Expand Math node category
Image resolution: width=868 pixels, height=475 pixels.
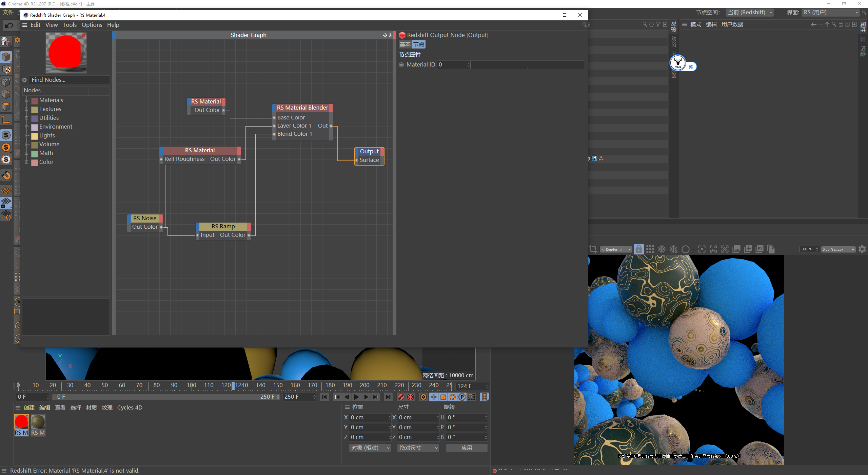point(27,153)
